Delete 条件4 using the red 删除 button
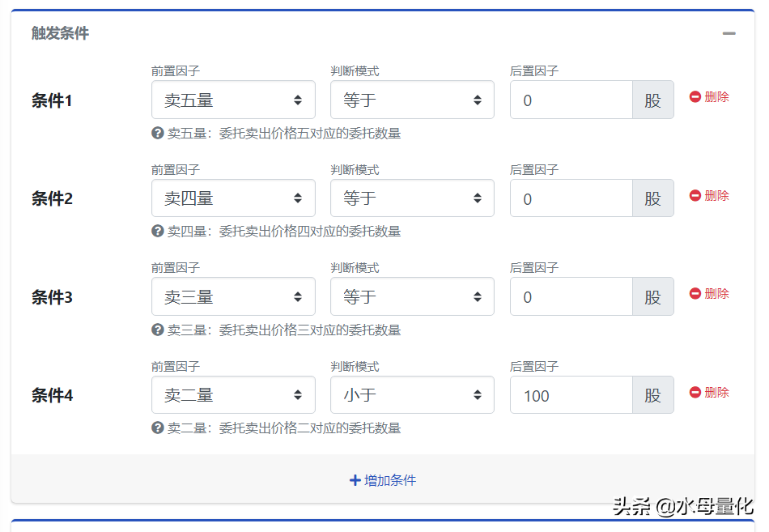Image resolution: width=769 pixels, height=532 pixels. [709, 392]
